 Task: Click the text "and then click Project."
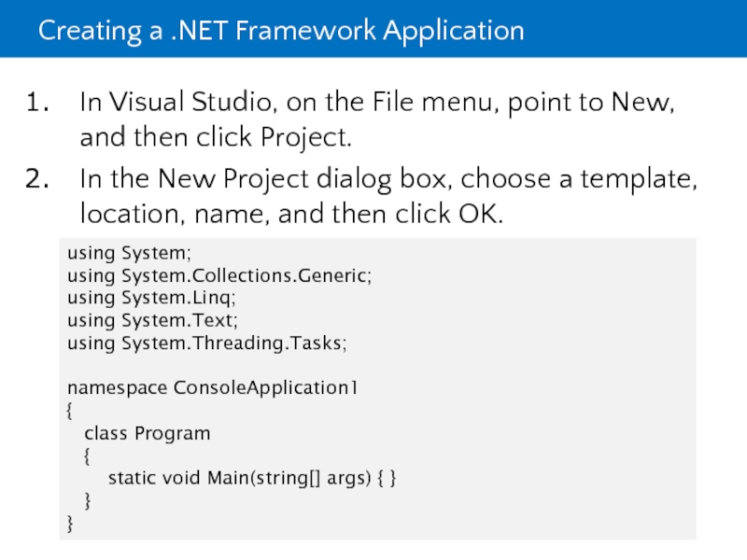click(x=216, y=139)
